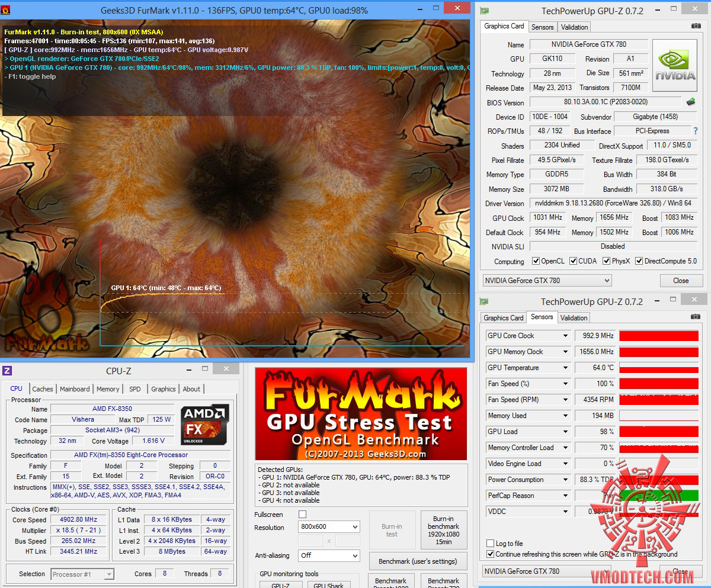Viewport: 711px width, 588px height.
Task: Open the Power Consumption sensor dropdown
Action: coord(565,480)
